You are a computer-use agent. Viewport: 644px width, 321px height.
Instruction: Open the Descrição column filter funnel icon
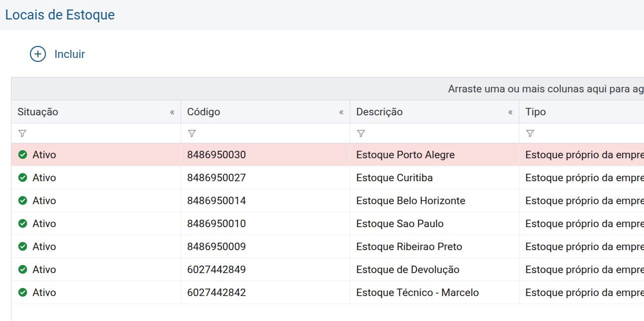tap(361, 133)
